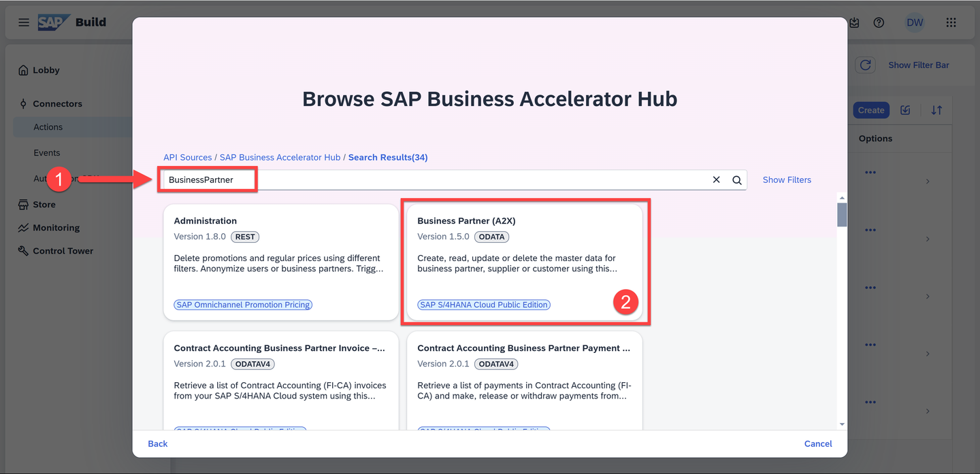Image resolution: width=980 pixels, height=474 pixels.
Task: Click scrollbar up arrow in results list
Action: pyautogui.click(x=842, y=197)
